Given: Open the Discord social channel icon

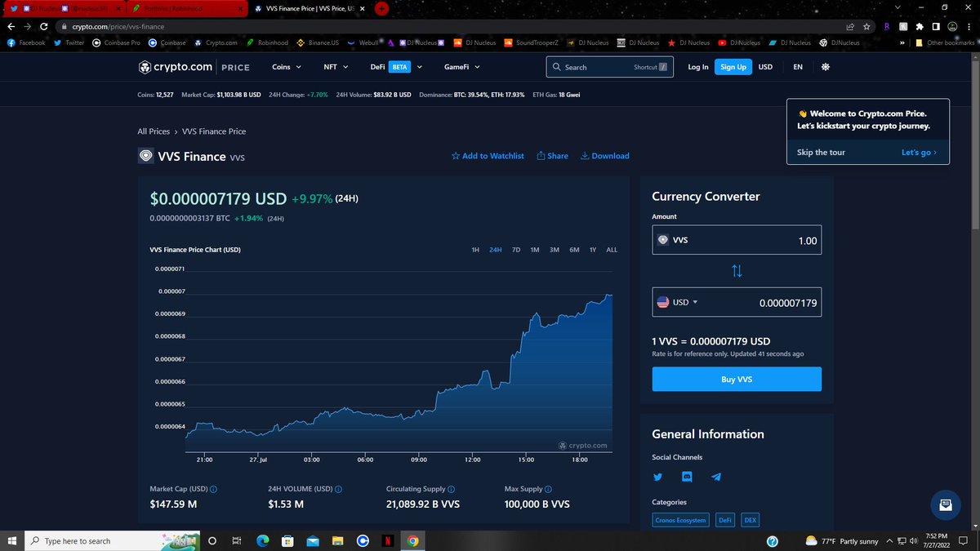Looking at the screenshot, I should click(687, 477).
